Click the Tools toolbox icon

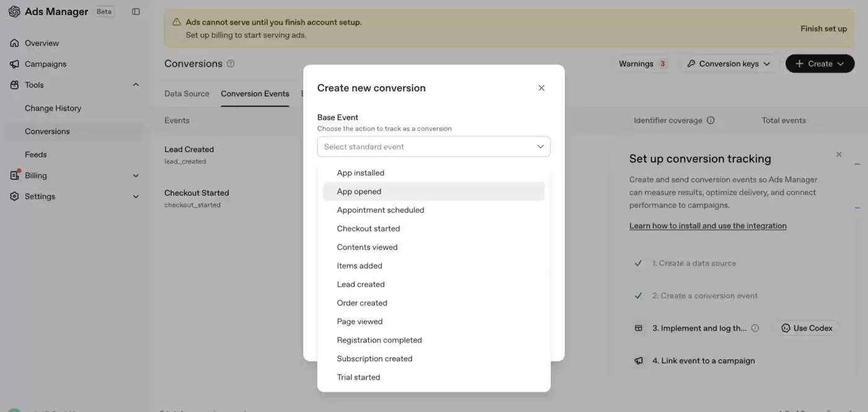coord(14,85)
